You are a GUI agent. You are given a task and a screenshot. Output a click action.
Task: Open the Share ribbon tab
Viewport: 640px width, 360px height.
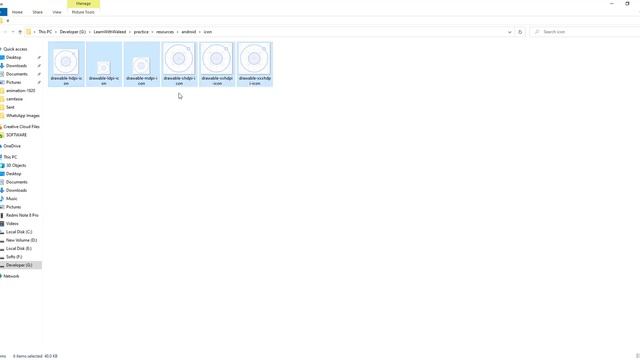pyautogui.click(x=38, y=12)
